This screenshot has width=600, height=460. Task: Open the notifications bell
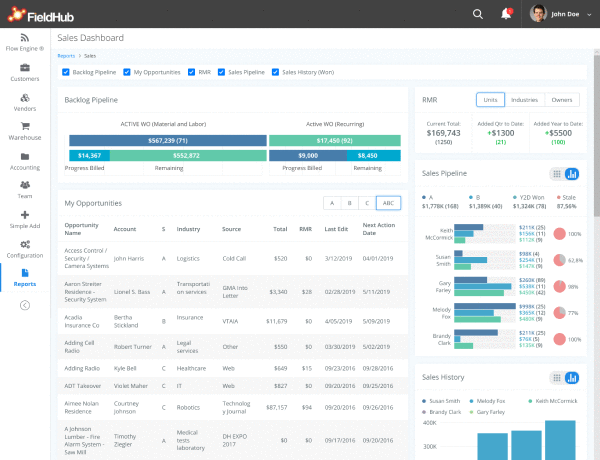pos(506,14)
